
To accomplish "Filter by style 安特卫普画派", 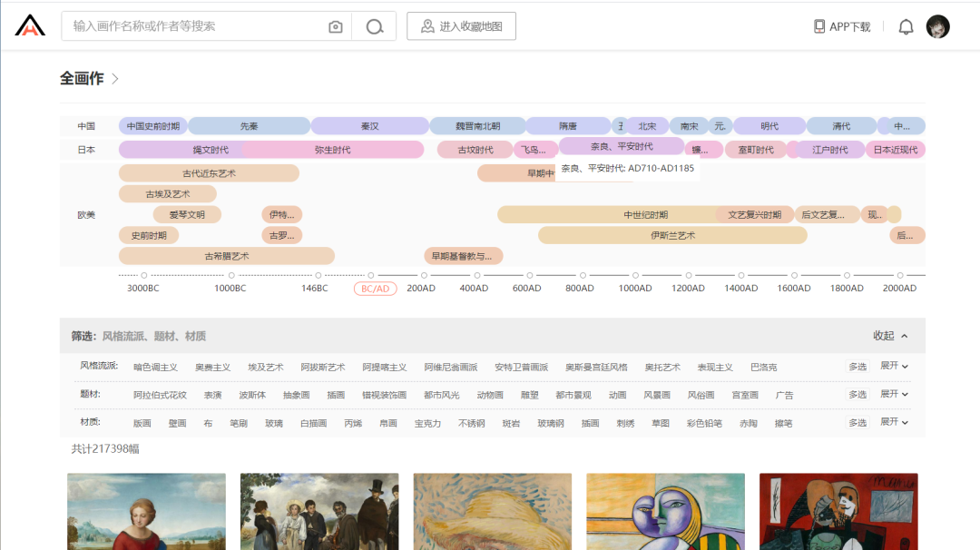I will tap(521, 368).
